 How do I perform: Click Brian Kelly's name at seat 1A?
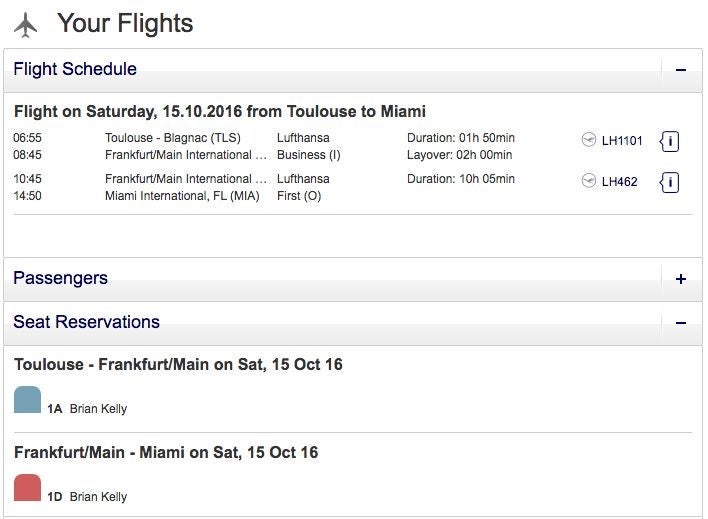pos(98,409)
